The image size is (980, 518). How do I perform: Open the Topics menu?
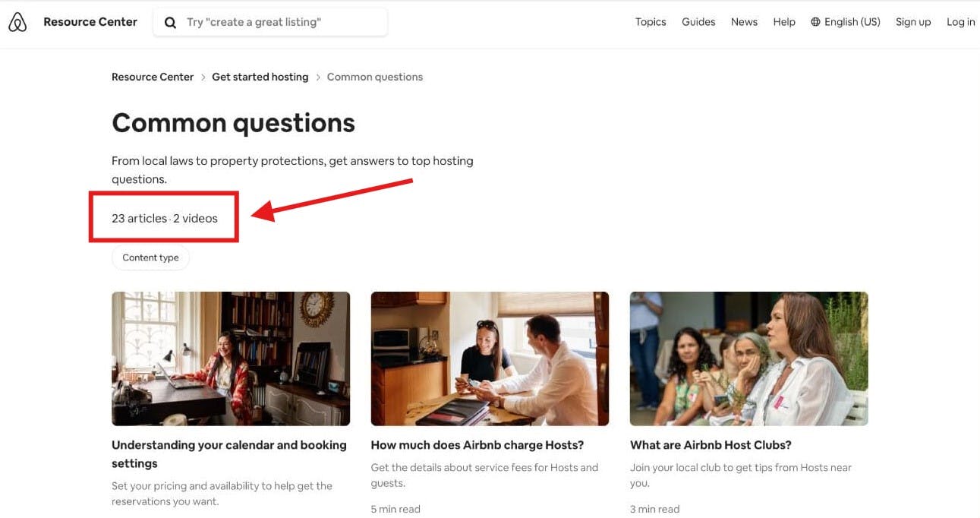point(651,22)
